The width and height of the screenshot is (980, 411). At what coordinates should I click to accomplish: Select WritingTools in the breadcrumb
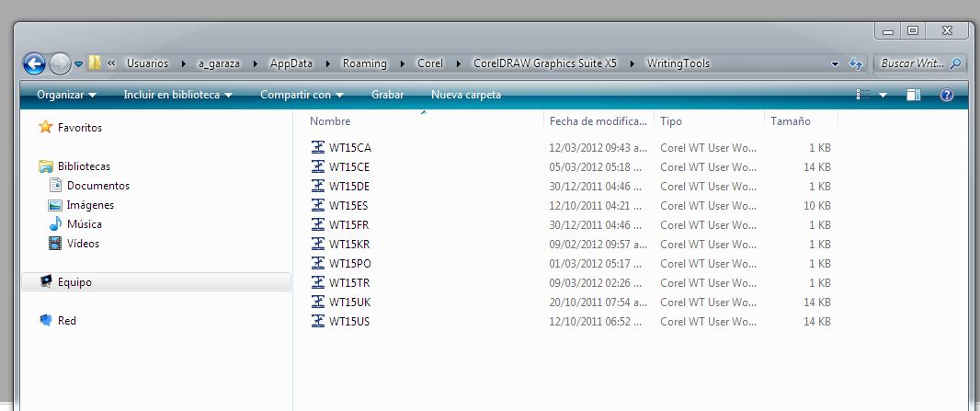678,63
